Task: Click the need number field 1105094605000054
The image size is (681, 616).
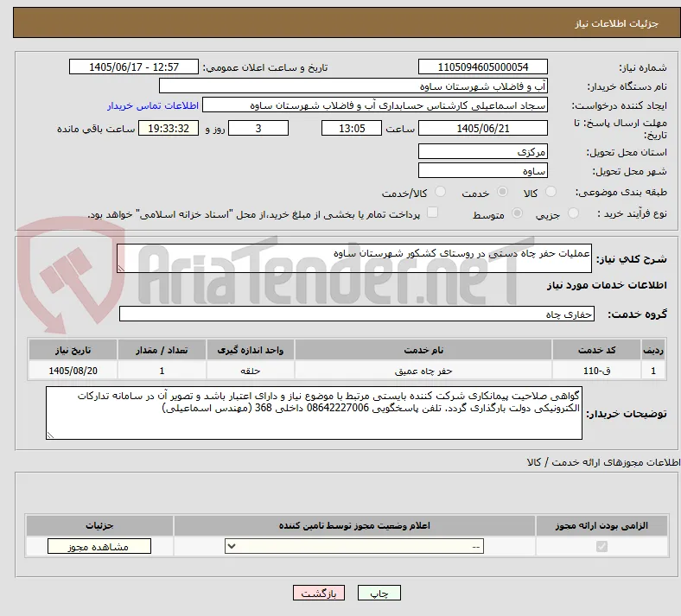Action: click(x=482, y=67)
